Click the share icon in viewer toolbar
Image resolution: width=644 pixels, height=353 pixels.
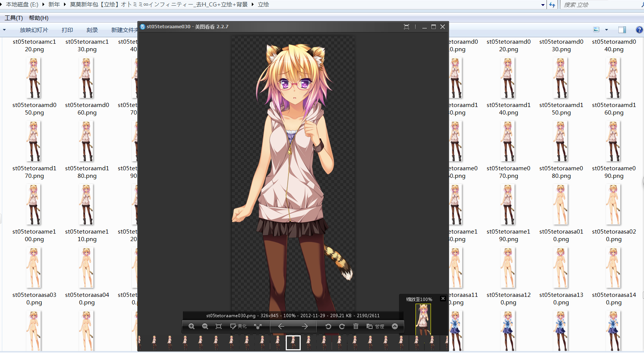pyautogui.click(x=258, y=326)
